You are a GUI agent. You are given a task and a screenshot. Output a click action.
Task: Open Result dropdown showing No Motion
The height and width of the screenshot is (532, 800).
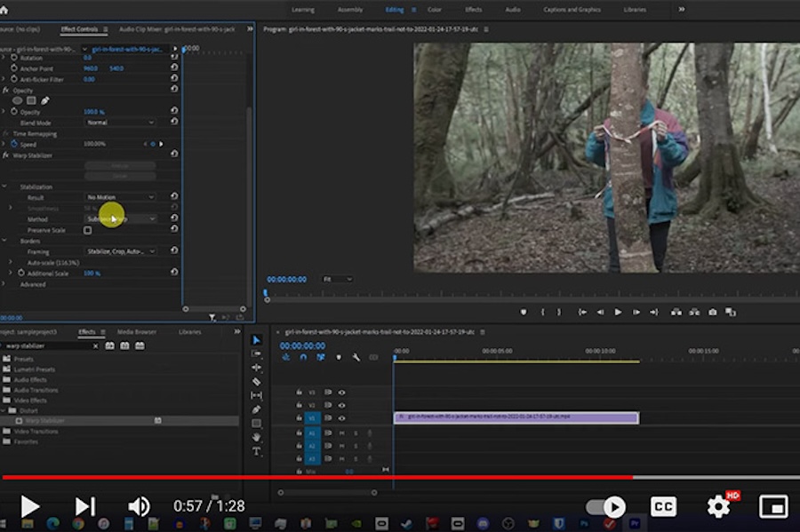120,196
